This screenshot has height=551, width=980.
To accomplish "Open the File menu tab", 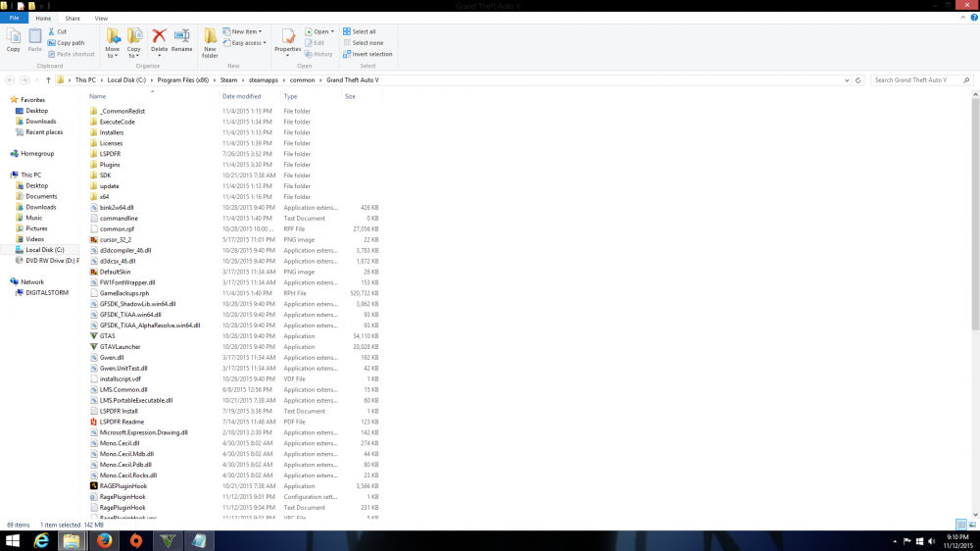I will tap(14, 18).
